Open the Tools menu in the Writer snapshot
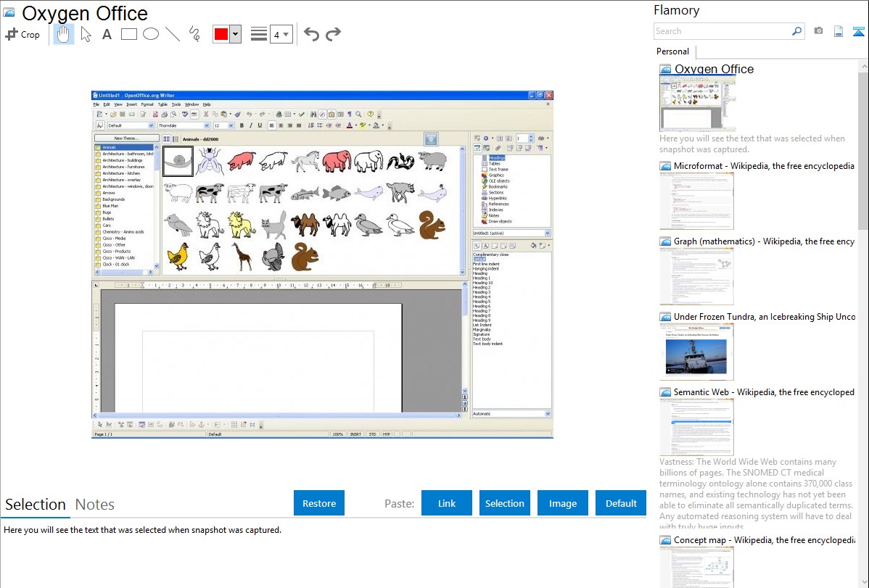869x588 pixels. [x=176, y=104]
